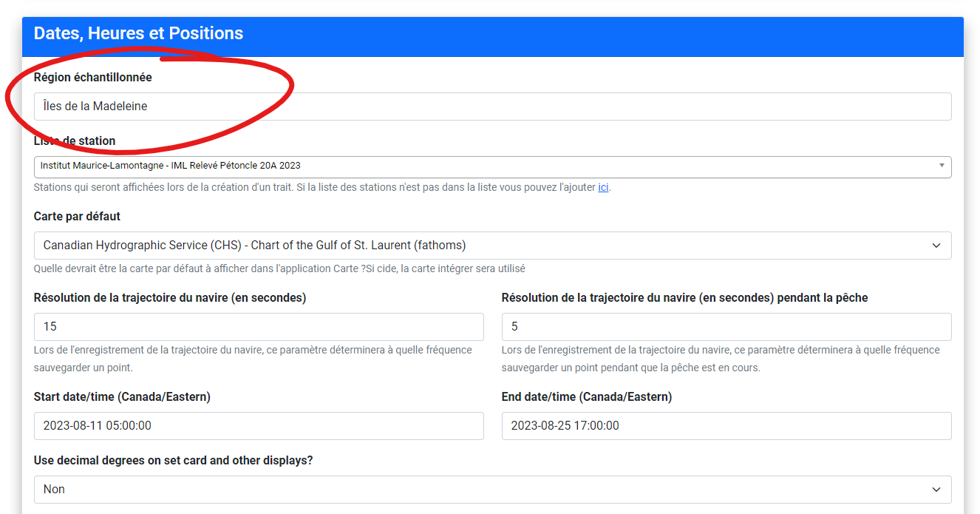980x514 pixels.
Task: Click the small arrow on station list selector
Action: pyautogui.click(x=941, y=166)
